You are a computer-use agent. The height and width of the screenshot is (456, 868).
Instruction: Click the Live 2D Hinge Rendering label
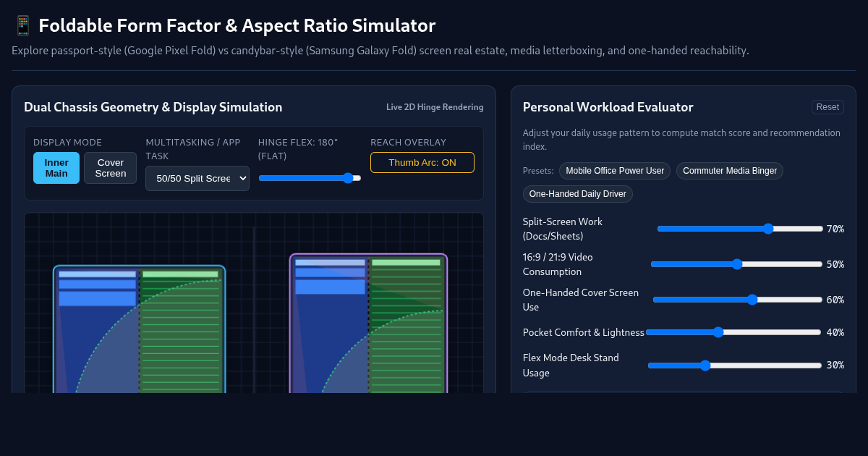point(435,107)
